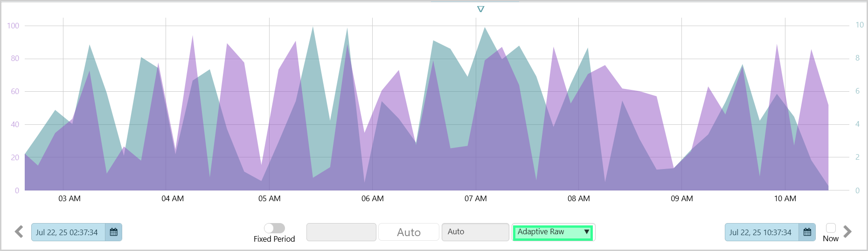Click the 03 AM time axis label
Viewport: 868px width, 251px height.
(x=69, y=199)
